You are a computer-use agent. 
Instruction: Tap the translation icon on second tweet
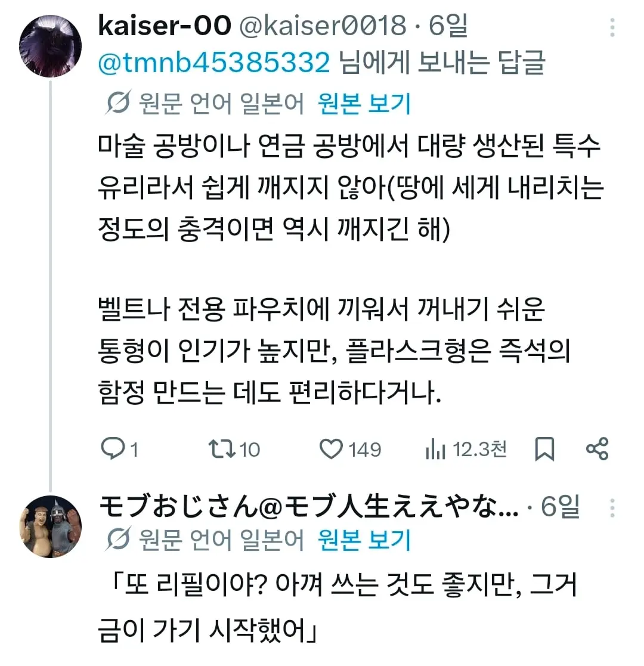[x=117, y=540]
